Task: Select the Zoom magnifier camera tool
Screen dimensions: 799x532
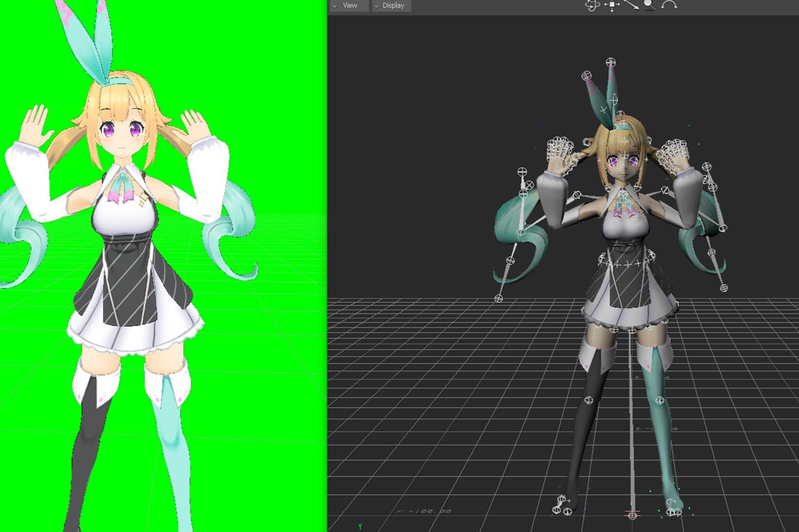Action: 649,5
